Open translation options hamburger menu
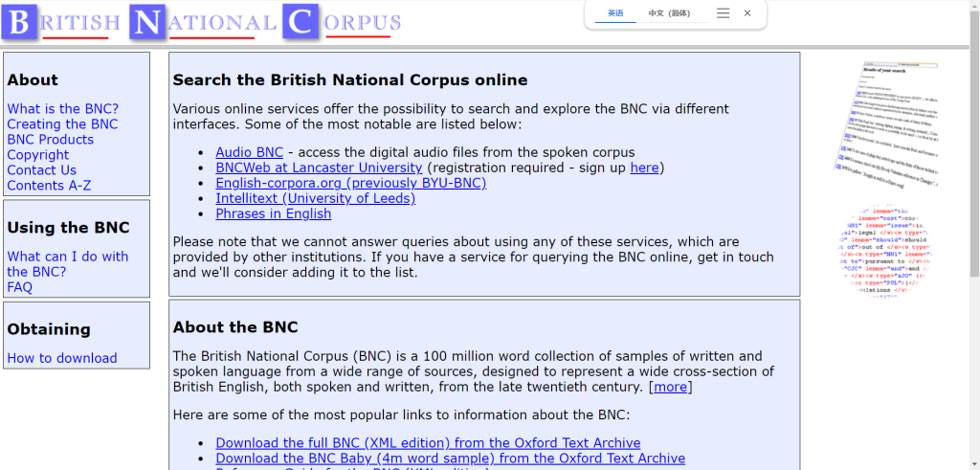The image size is (980, 470). [724, 13]
